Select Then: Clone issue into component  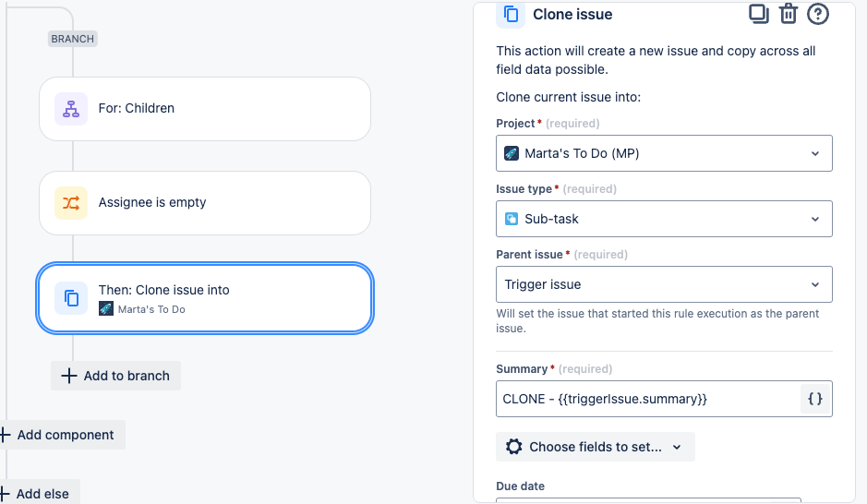coord(204,298)
